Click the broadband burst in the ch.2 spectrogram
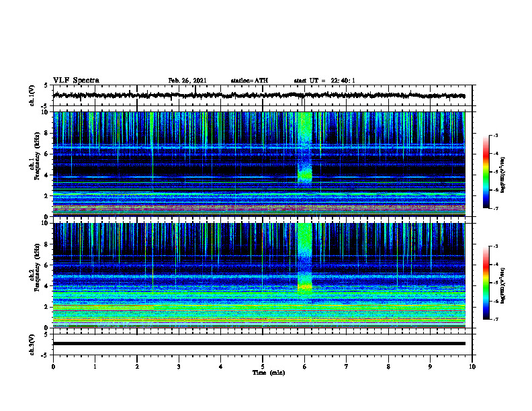The height and width of the screenshot is (411, 532). tap(304, 259)
